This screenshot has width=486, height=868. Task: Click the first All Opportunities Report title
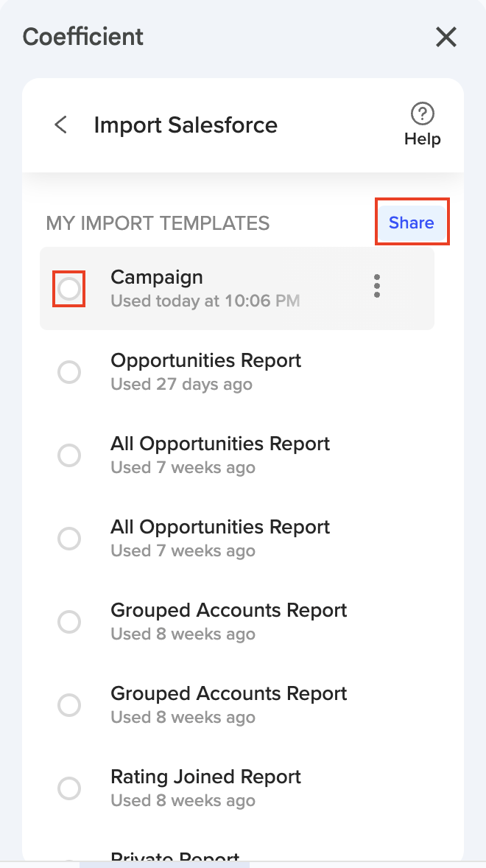(x=219, y=444)
